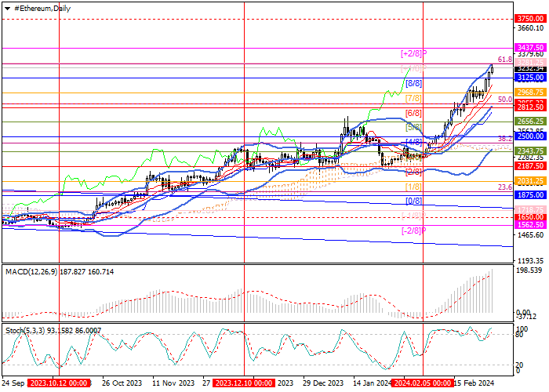Click the 61.8 Fibonacci level label
Viewport: 549px width, 392px height.
tap(505, 60)
